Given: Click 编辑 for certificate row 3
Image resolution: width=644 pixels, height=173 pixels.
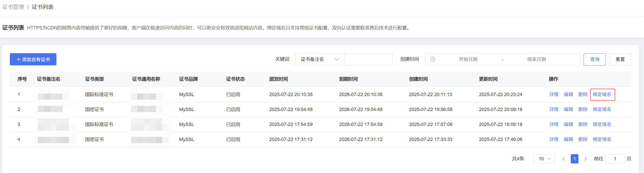Looking at the screenshot, I should pos(568,124).
